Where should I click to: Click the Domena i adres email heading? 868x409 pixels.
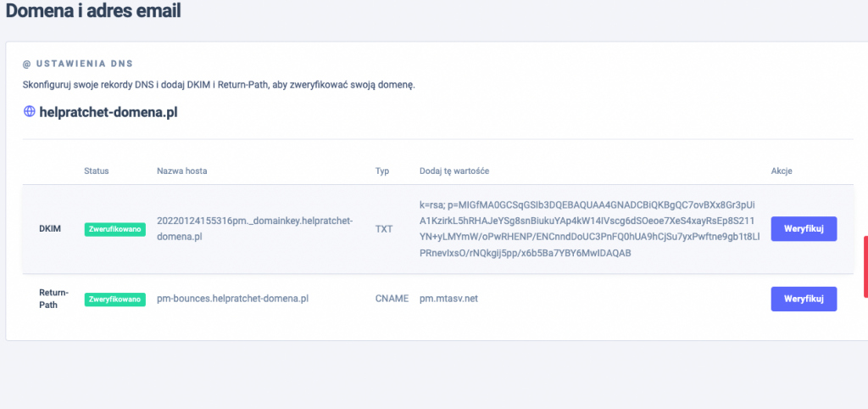[93, 12]
